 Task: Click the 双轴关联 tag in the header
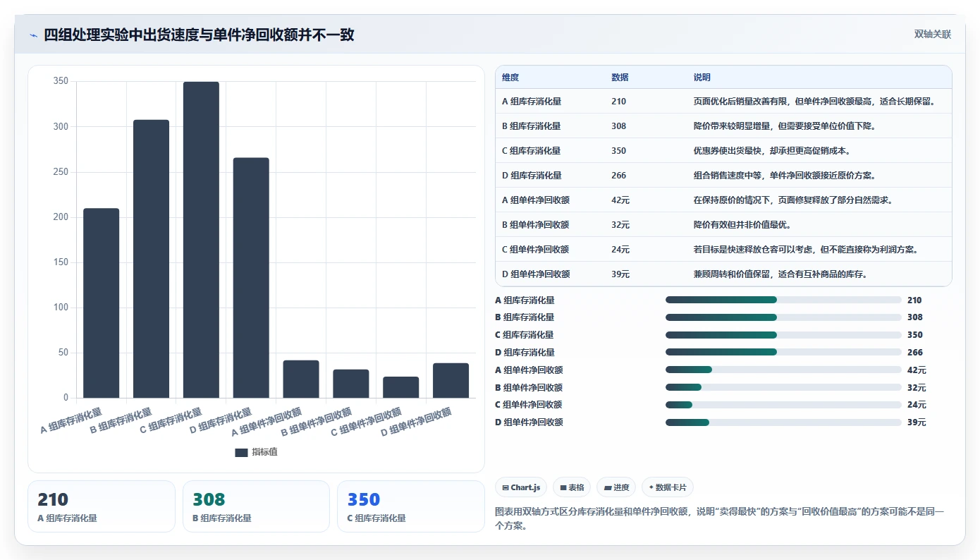point(933,35)
